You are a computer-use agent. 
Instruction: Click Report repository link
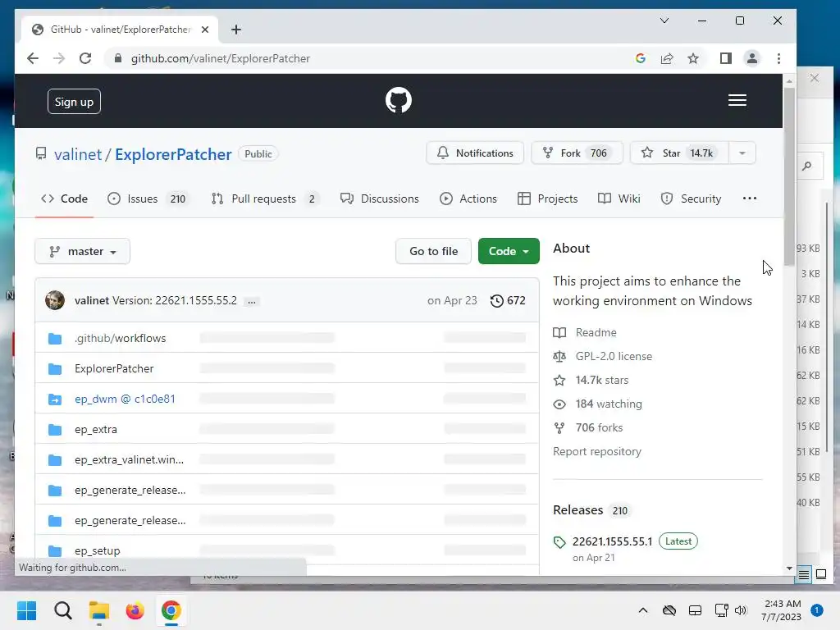(x=597, y=452)
